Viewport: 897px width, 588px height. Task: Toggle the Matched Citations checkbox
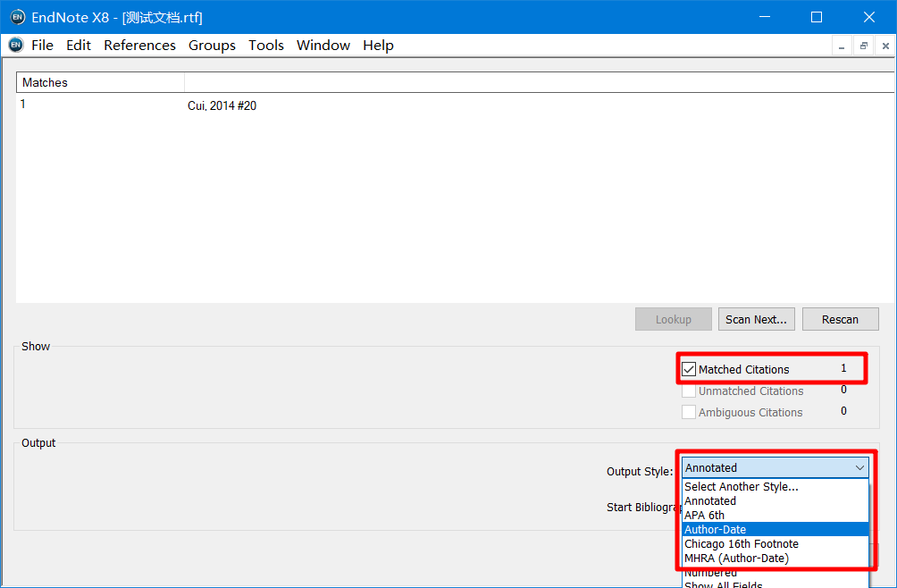pos(689,369)
